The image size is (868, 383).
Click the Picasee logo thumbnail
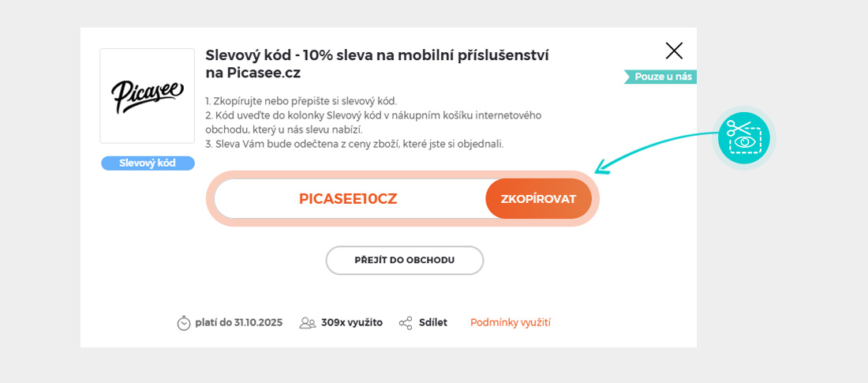147,96
